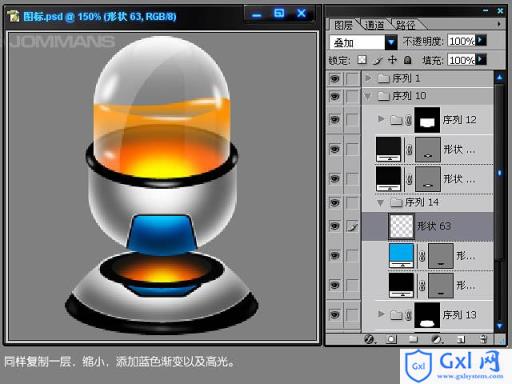Screen dimensions: 512x384
Task: Open the opacity 不透明度 slider arrow
Action: tap(481, 40)
